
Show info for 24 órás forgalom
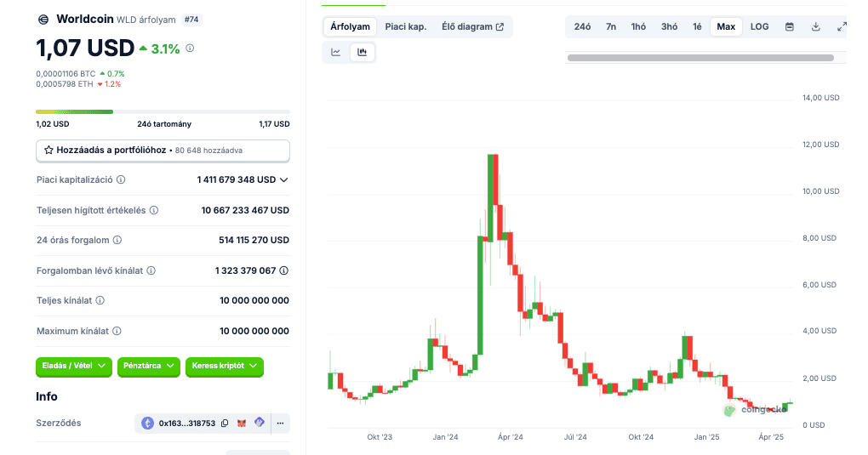pos(117,240)
